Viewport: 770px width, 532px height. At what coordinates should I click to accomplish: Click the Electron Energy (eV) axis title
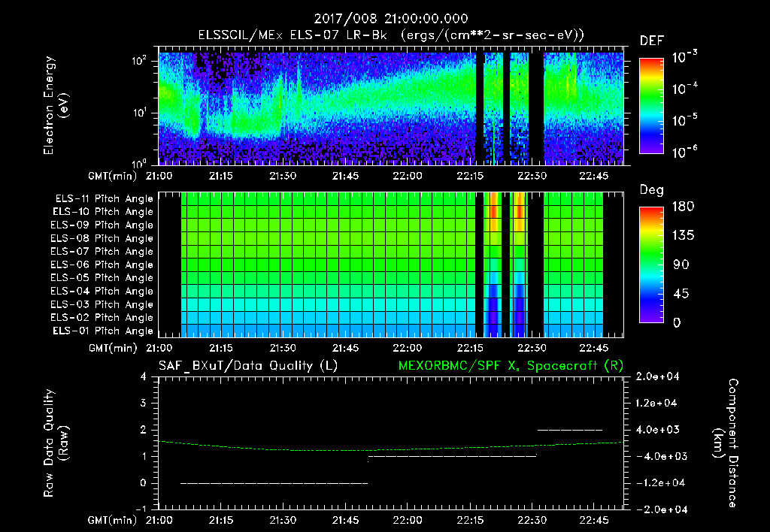56,105
